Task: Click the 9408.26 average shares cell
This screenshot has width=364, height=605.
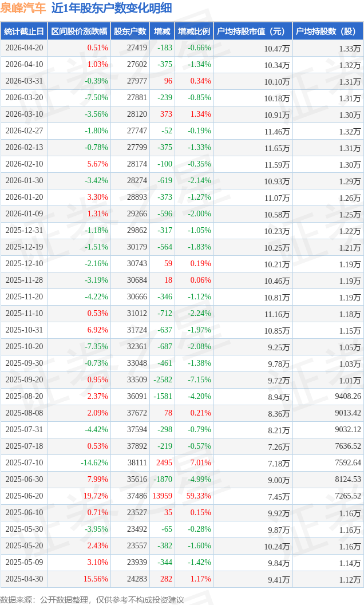Action: click(x=345, y=397)
